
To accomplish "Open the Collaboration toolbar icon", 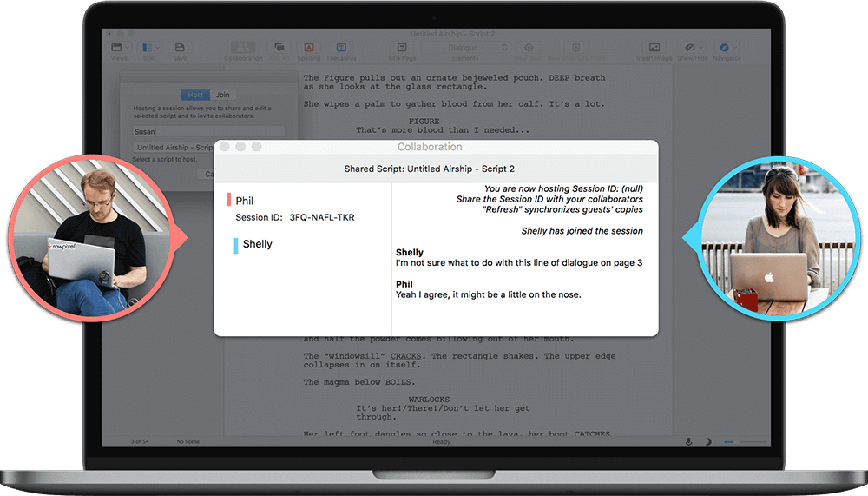I will pos(243,48).
